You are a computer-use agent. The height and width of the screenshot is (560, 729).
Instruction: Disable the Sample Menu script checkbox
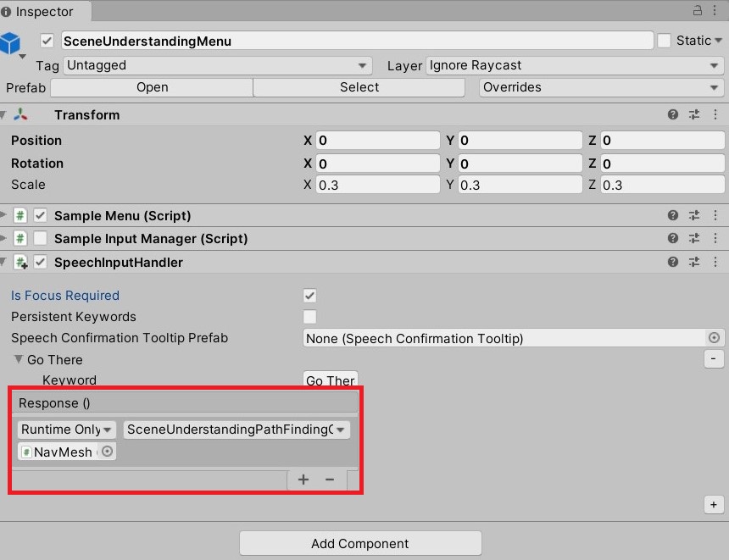pyautogui.click(x=41, y=215)
